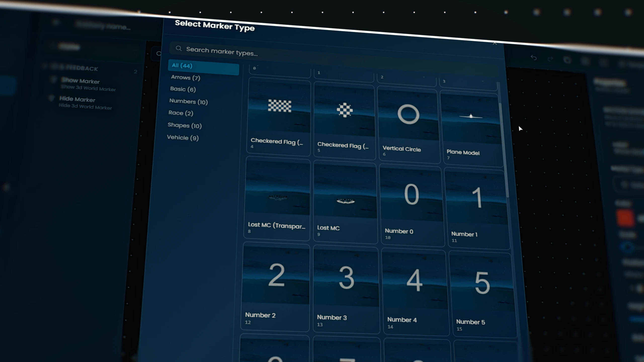Screen dimensions: 644x362
Task: Select the Number 3 marker card
Action: pos(346,289)
